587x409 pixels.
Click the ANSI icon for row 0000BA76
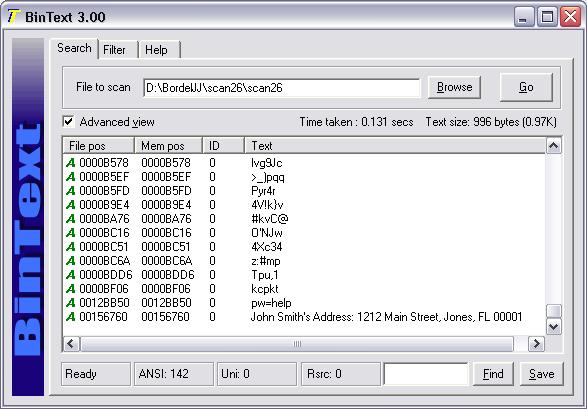tap(70, 219)
